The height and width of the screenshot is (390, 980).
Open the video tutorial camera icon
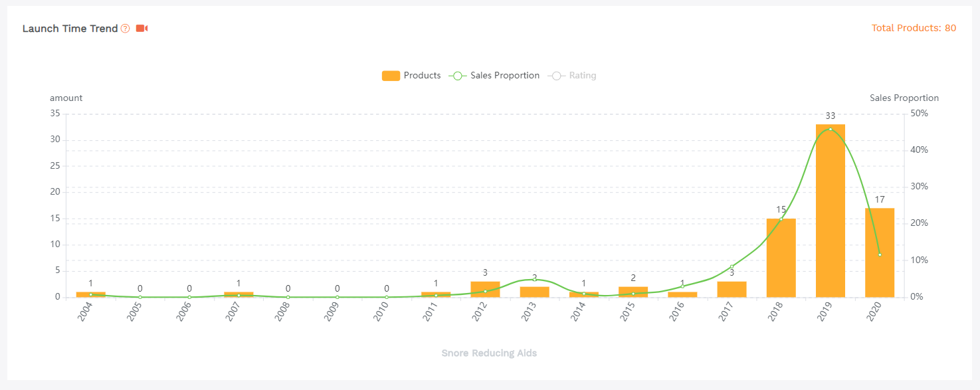click(142, 29)
